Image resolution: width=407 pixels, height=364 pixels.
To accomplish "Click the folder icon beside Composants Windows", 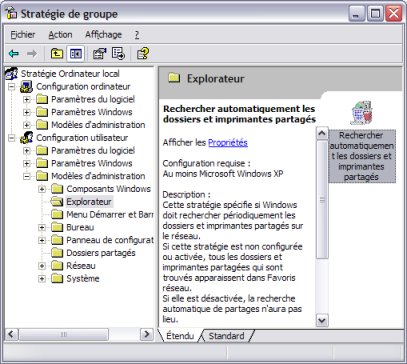I will (x=57, y=189).
